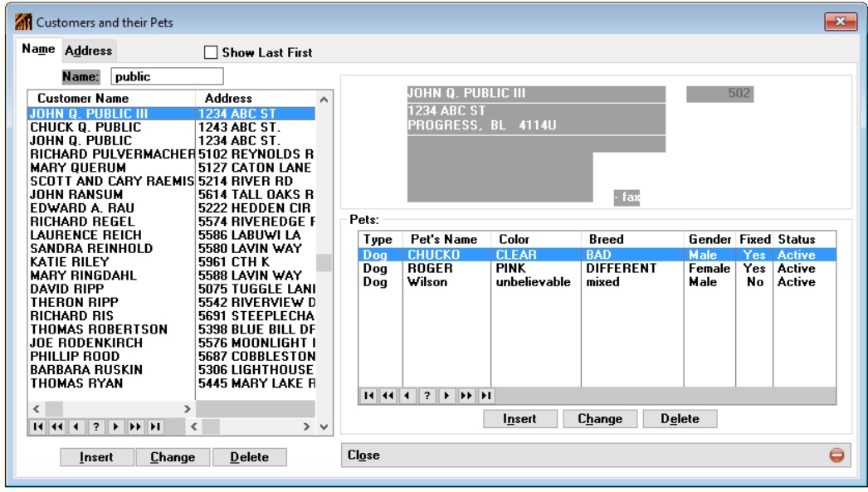Click the locate (?) button under customer list

tap(96, 426)
